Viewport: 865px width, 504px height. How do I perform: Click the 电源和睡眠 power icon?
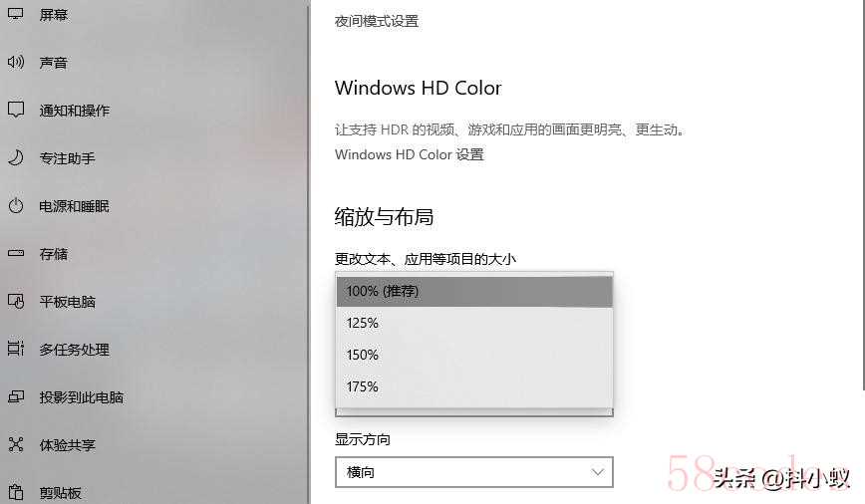16,205
